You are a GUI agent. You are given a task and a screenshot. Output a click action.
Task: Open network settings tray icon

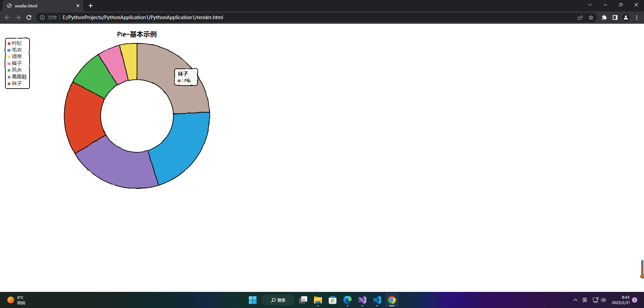(x=595, y=300)
